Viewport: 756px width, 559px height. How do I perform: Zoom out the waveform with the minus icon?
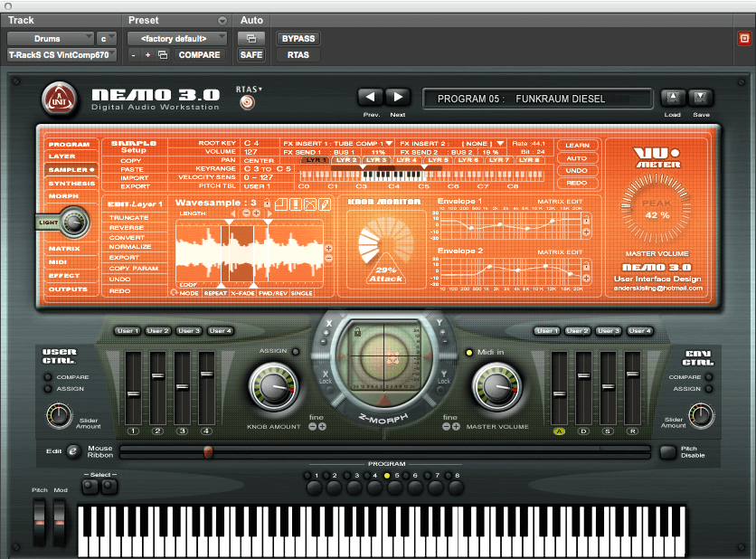pyautogui.click(x=328, y=259)
